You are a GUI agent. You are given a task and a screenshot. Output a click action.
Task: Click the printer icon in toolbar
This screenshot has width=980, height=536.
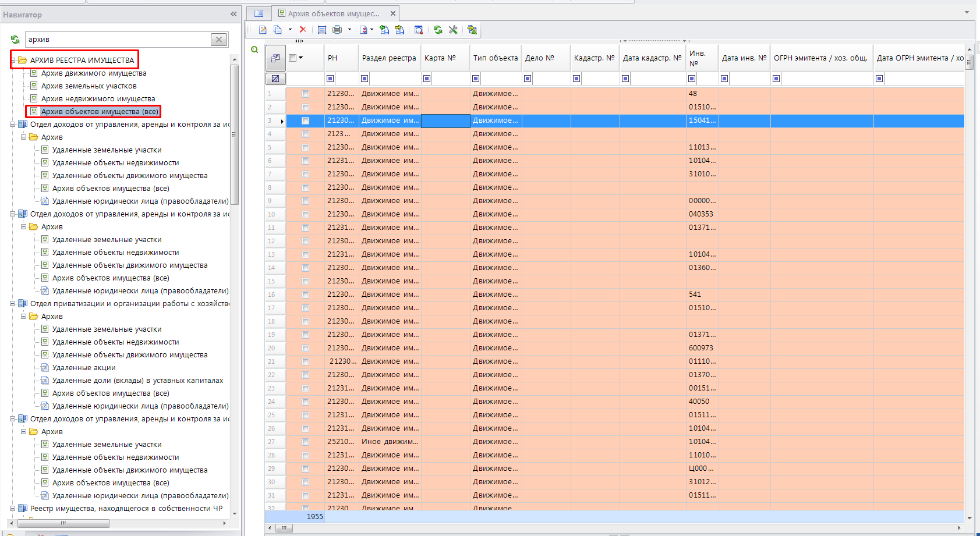(x=337, y=30)
